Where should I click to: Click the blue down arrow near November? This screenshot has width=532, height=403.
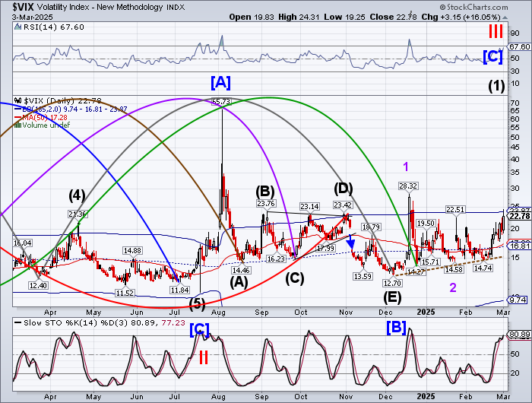352,243
